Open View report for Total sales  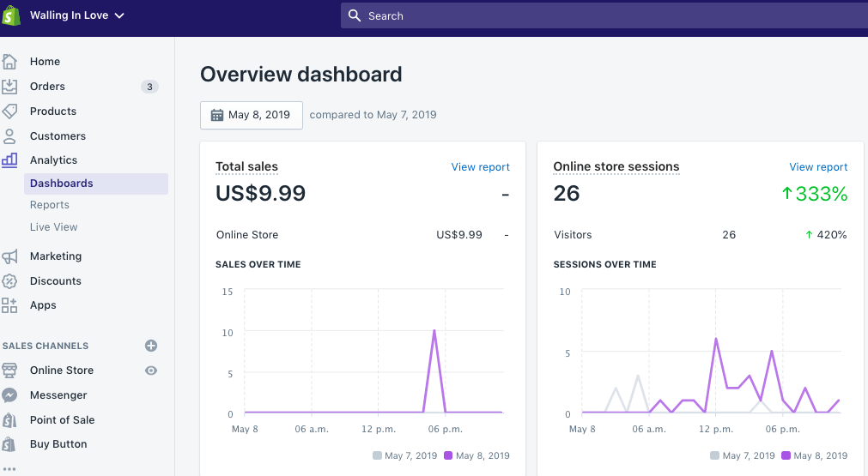[x=480, y=167]
